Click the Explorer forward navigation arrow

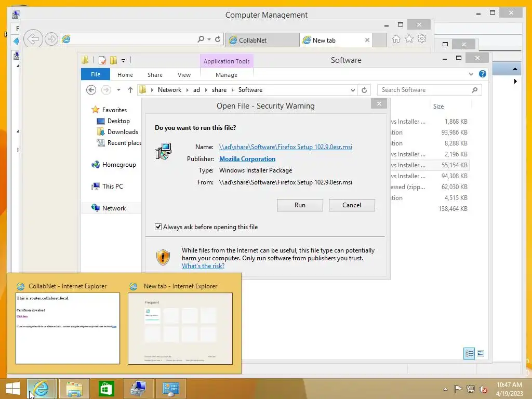[106, 90]
